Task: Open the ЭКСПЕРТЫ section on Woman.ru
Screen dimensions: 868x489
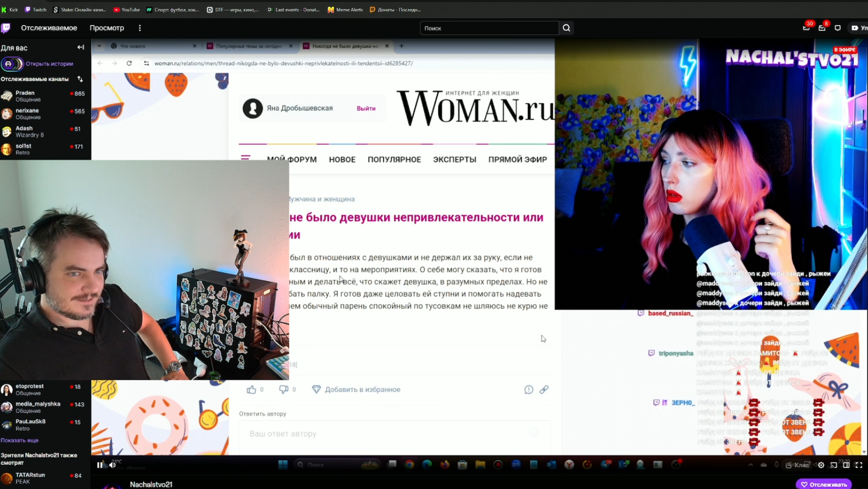Action: [454, 160]
